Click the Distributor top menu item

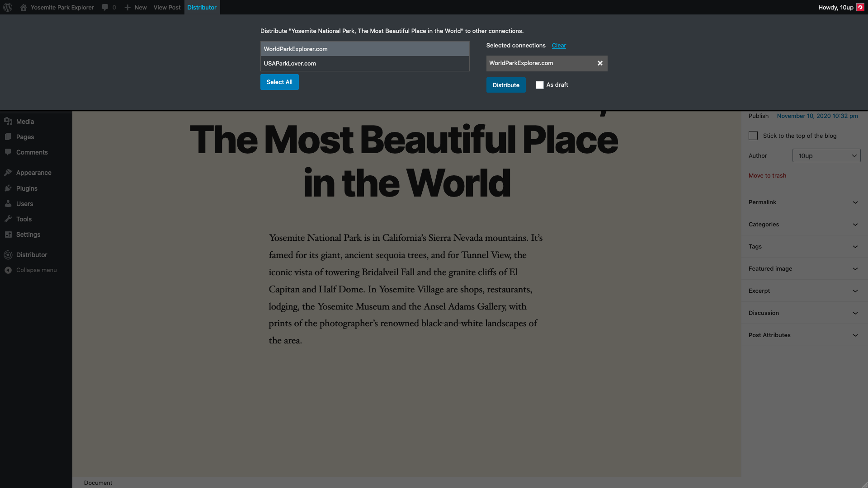(x=202, y=7)
